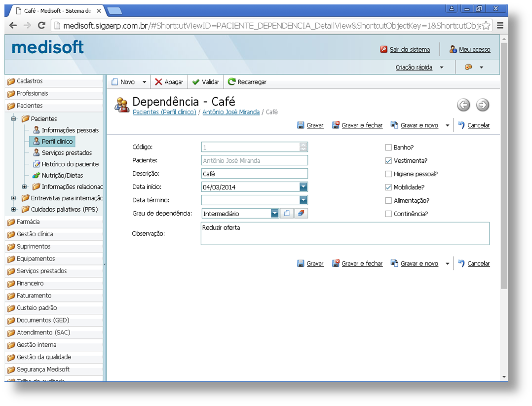This screenshot has width=532, height=406.
Task: Open the Profissionais menu section
Action: (54, 94)
